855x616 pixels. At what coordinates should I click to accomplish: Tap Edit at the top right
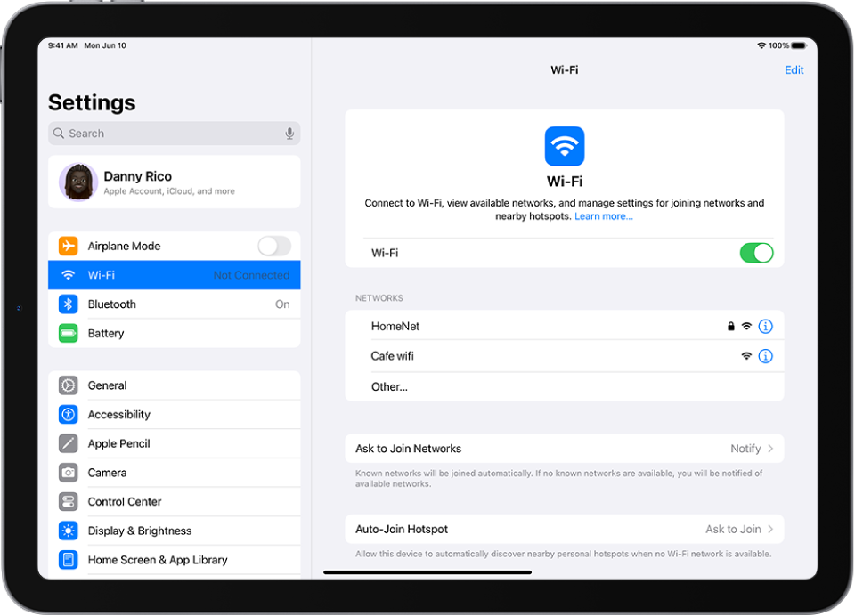tap(794, 69)
